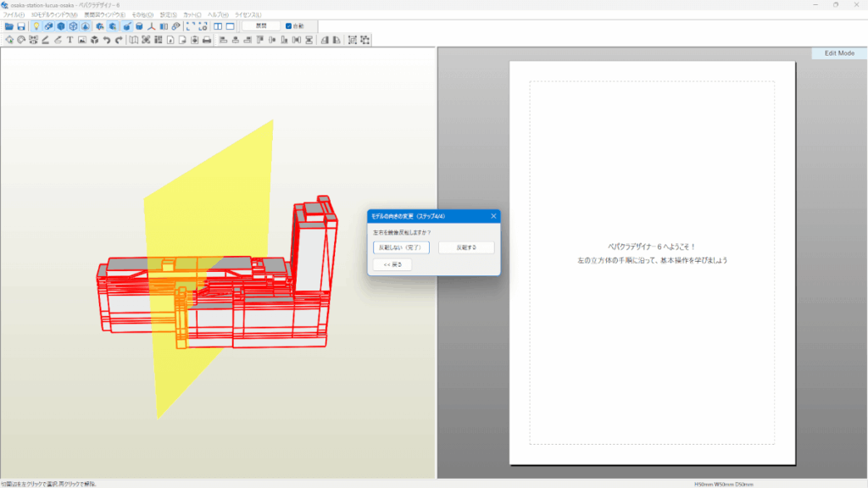Click the undo arrow icon

pos(107,40)
